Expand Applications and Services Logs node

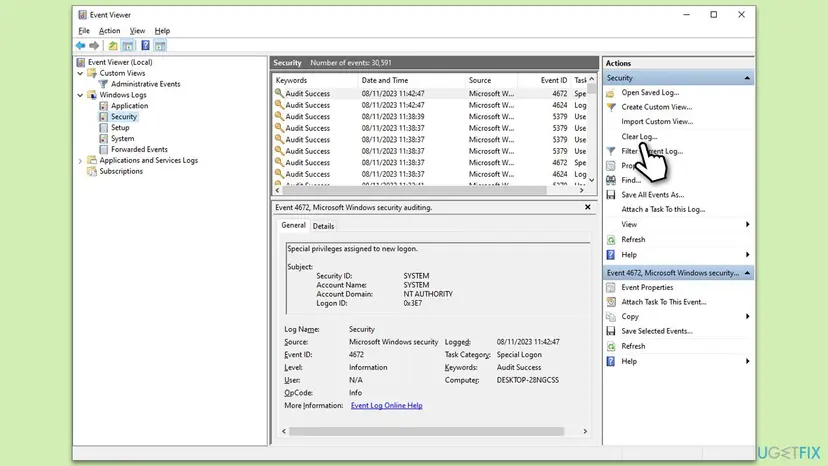coord(80,161)
